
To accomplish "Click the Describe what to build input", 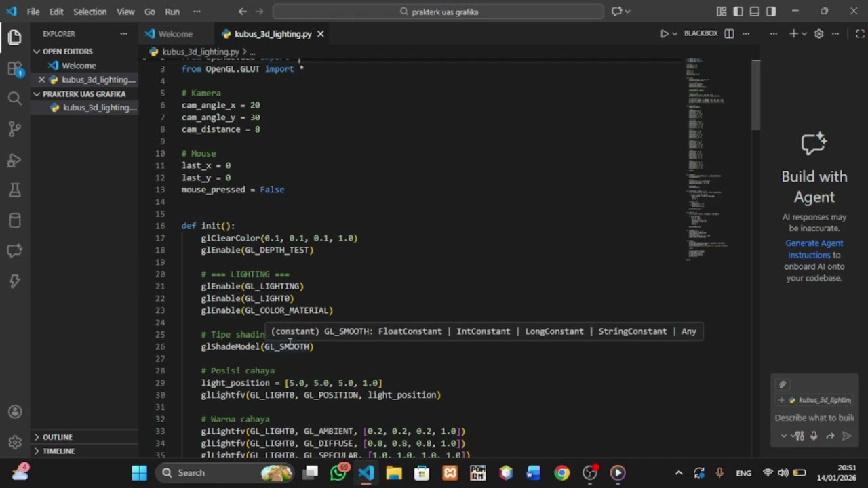I will [814, 418].
